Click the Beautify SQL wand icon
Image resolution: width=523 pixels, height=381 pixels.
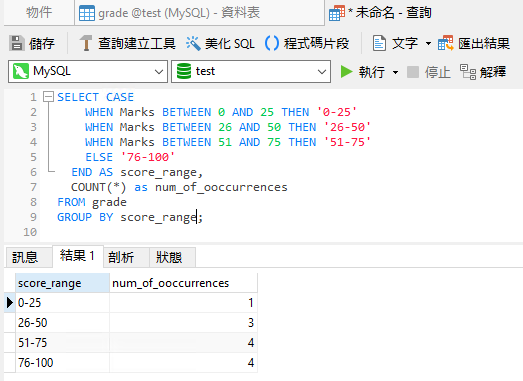point(193,43)
